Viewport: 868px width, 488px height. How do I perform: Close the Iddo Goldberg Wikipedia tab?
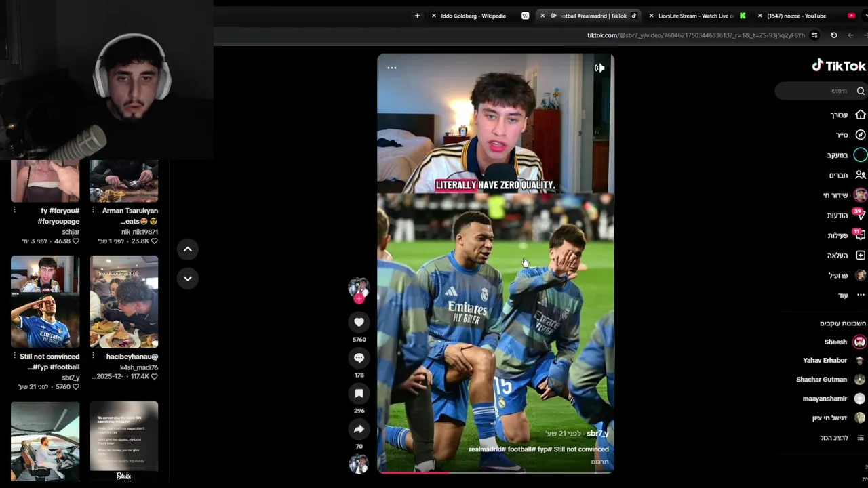pos(434,16)
